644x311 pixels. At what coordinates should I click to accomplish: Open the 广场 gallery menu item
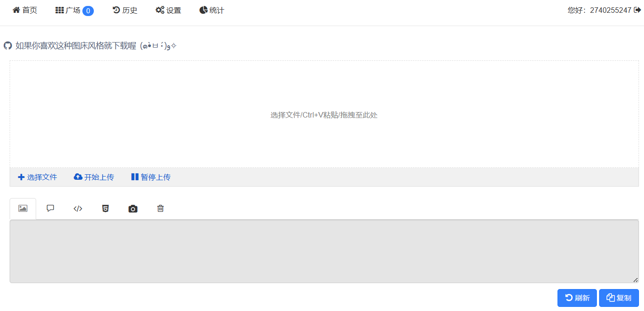[75, 10]
